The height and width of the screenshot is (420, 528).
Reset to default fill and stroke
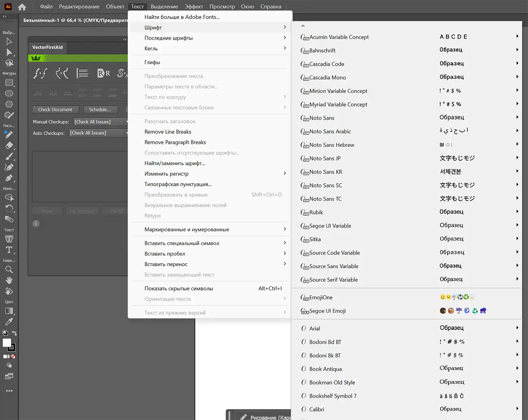(x=5, y=333)
